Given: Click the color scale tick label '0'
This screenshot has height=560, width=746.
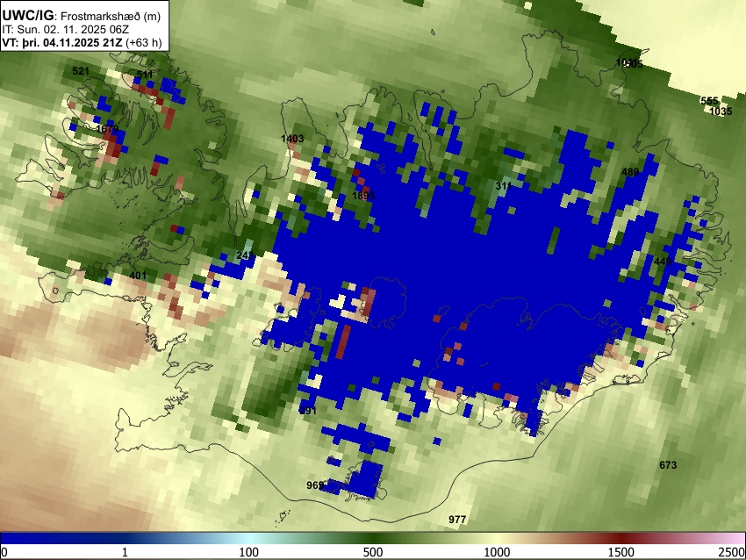Looking at the screenshot, I should point(4,552).
